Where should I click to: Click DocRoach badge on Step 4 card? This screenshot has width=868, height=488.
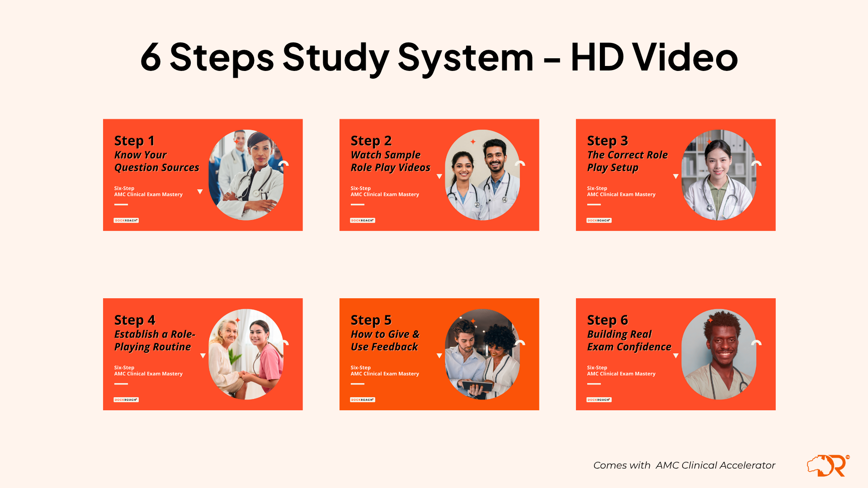click(x=126, y=400)
